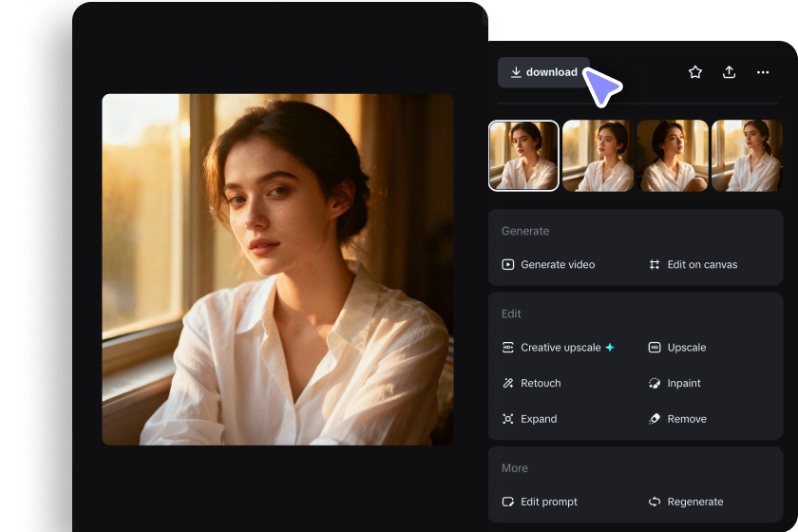Choose Generate video
798x532 pixels.
click(x=548, y=265)
